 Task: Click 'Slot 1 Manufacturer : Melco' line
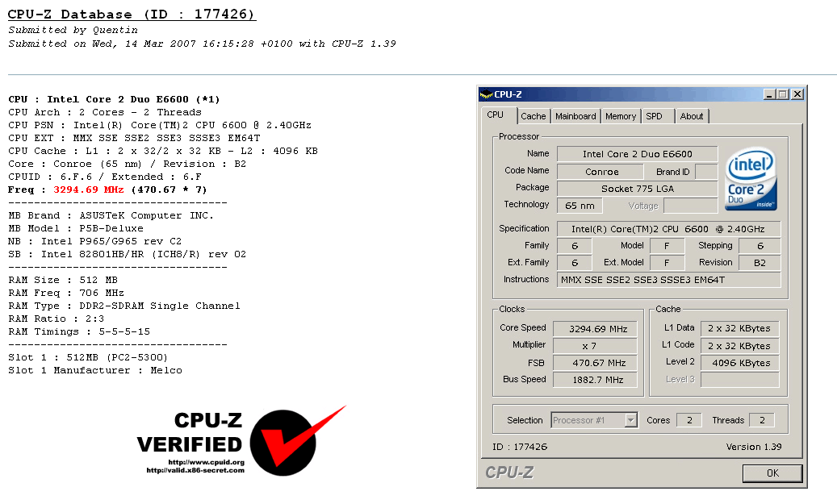(x=95, y=370)
